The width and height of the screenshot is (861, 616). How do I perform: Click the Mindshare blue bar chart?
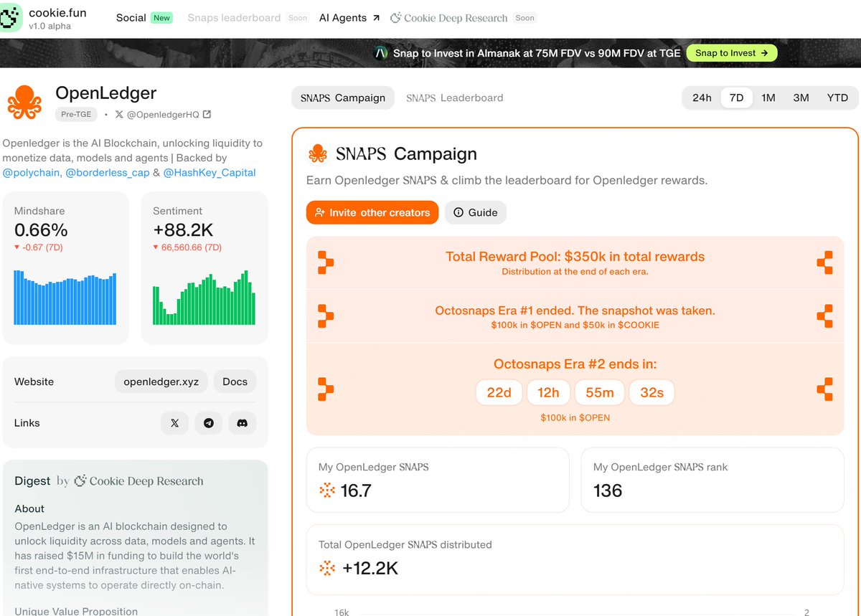[65, 298]
